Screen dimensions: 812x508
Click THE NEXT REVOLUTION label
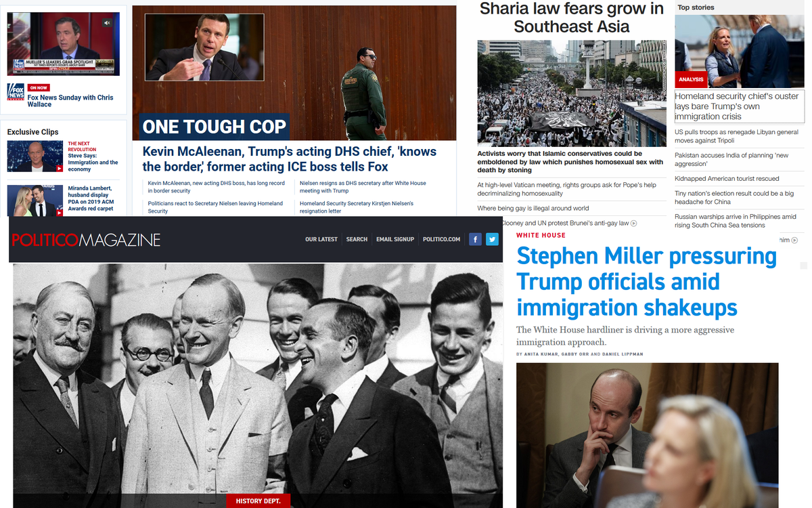[82, 146]
